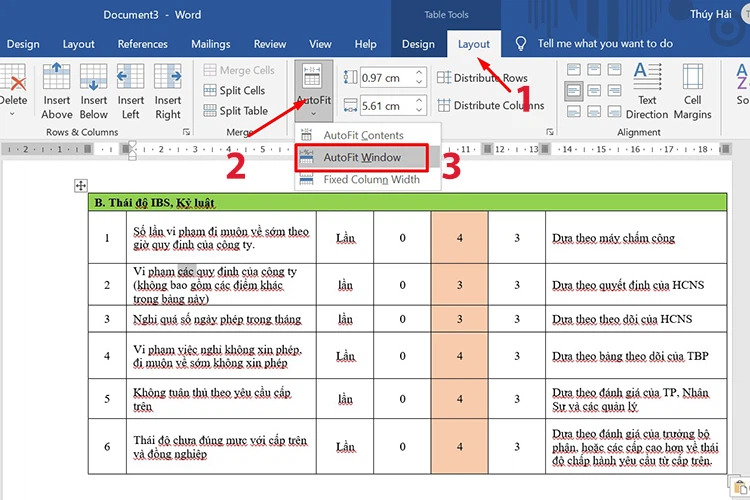750x500 pixels.
Task: Click cell Dựa theo máy chấm công
Action: [x=636, y=237]
